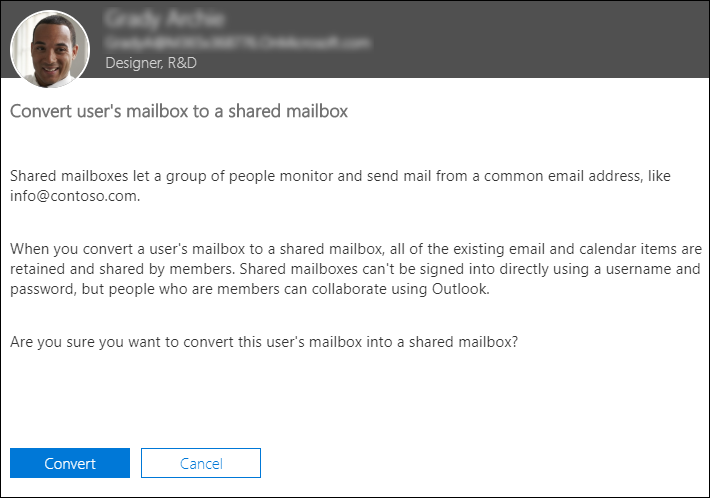Click the blue Convert button
This screenshot has height=498, width=710.
70,463
